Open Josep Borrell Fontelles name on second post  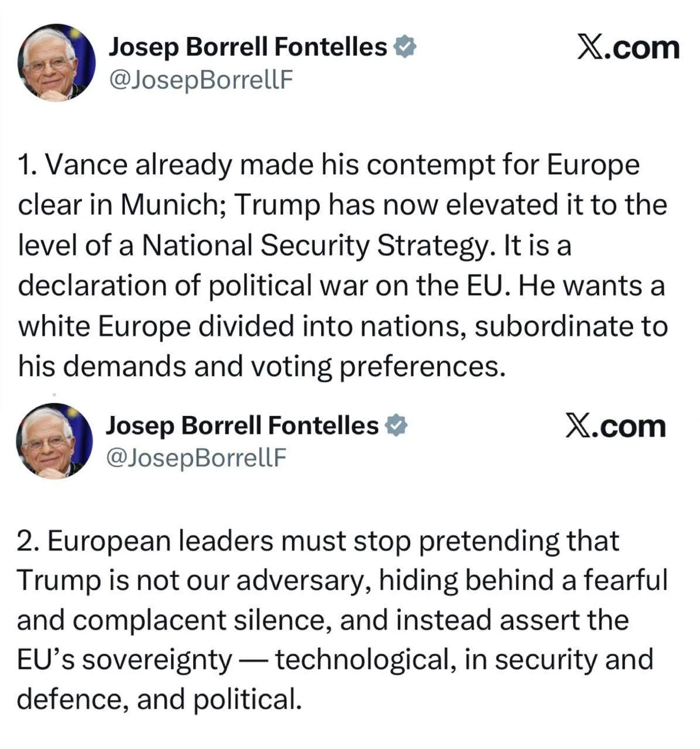coord(242,426)
